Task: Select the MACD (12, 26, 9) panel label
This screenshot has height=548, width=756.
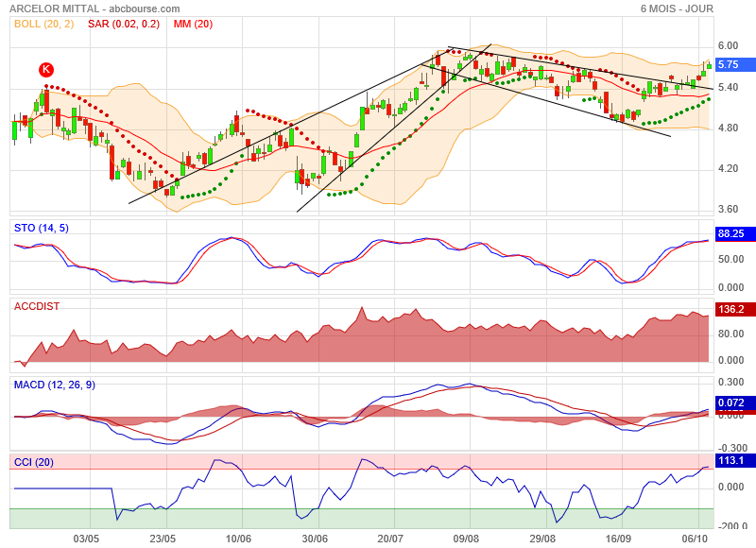Action: [55, 385]
